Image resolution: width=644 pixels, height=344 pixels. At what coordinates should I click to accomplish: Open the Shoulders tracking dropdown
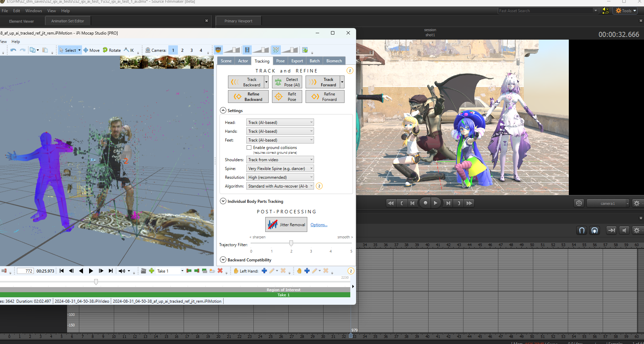click(x=280, y=160)
